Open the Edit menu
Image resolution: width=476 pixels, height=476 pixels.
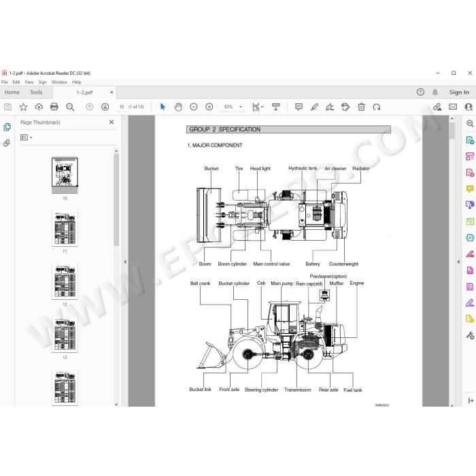pos(16,82)
